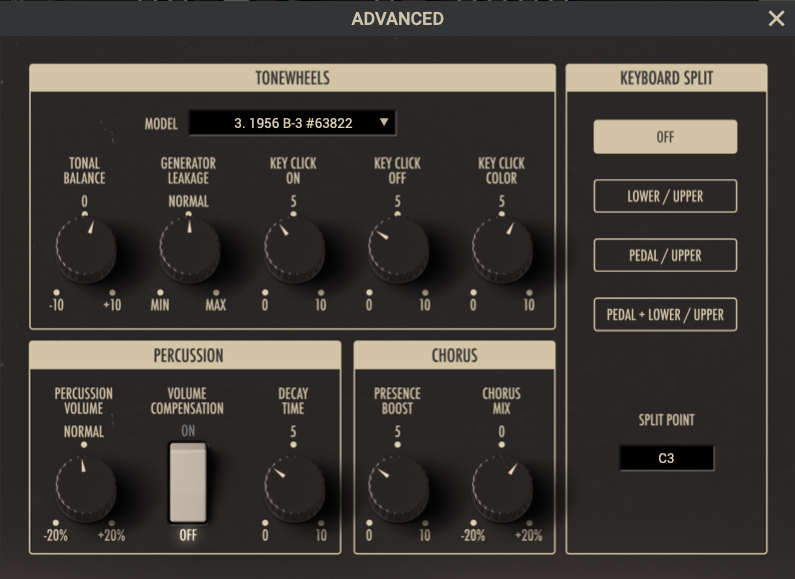Click the Decay Time knob
The height and width of the screenshot is (579, 795).
(x=294, y=485)
